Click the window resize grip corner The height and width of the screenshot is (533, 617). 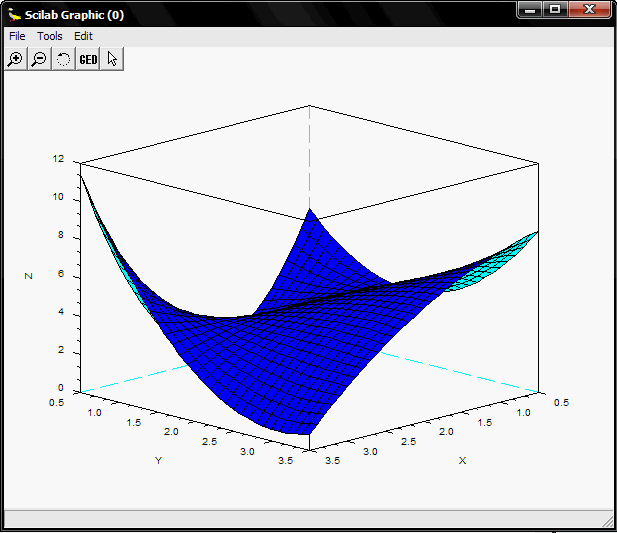point(607,520)
